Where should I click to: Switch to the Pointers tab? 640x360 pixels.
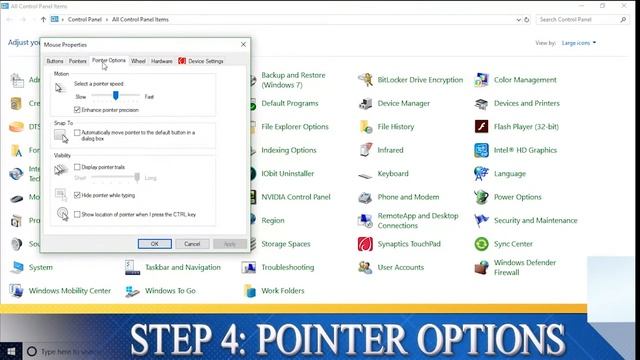pos(78,61)
